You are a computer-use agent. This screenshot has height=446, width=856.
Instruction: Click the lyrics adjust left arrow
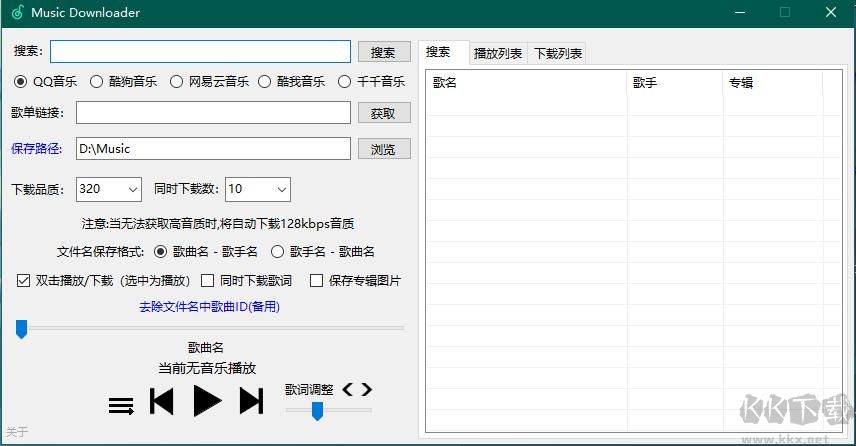tap(348, 389)
